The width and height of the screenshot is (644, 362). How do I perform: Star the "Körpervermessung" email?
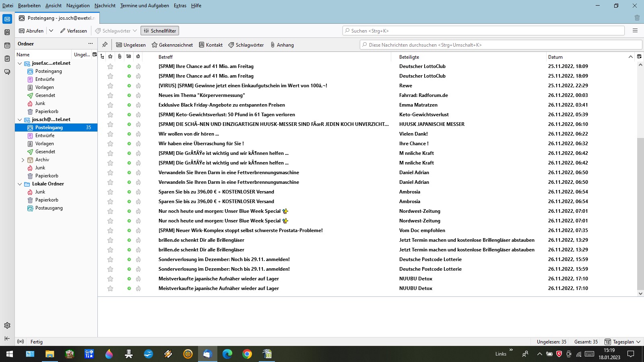click(110, 95)
